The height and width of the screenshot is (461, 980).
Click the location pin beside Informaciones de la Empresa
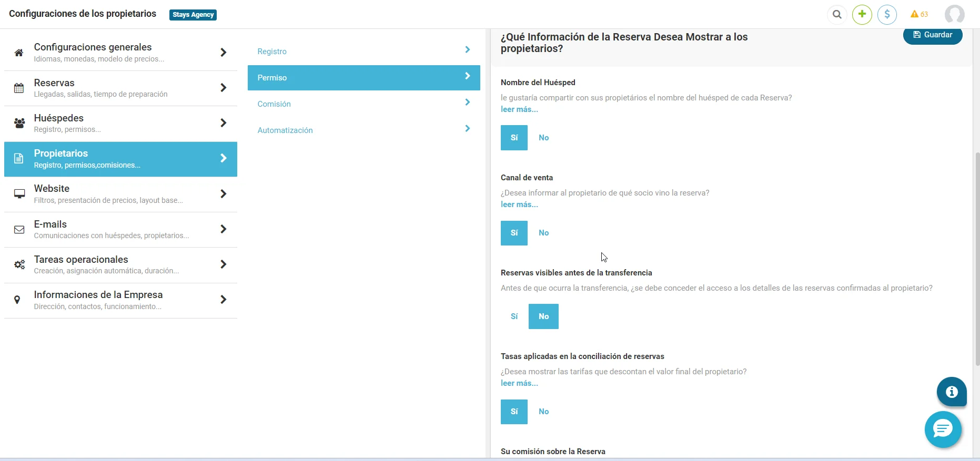pyautogui.click(x=17, y=300)
